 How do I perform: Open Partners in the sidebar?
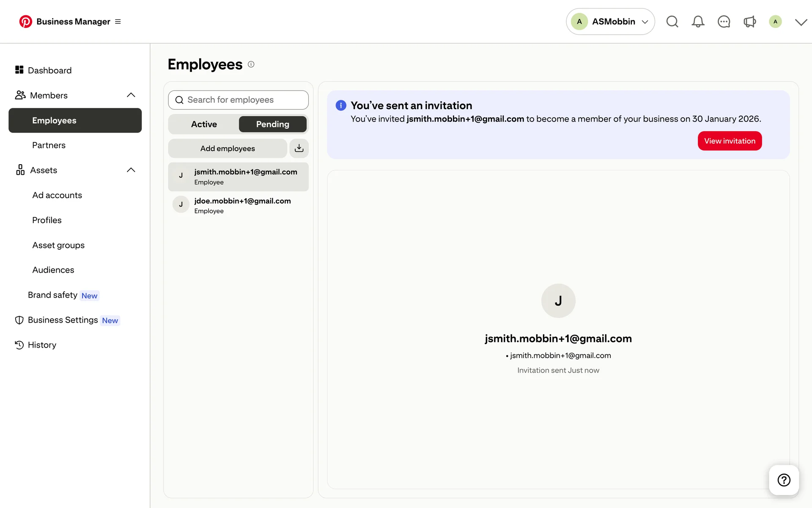(x=49, y=145)
